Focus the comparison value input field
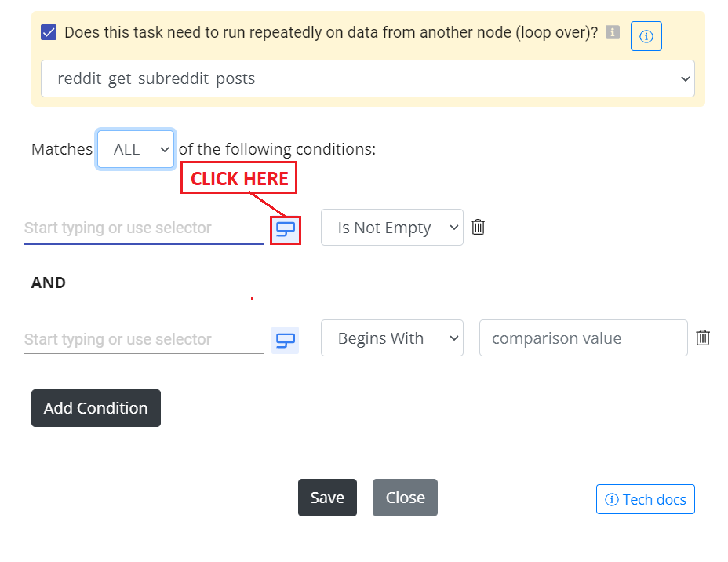 click(583, 338)
